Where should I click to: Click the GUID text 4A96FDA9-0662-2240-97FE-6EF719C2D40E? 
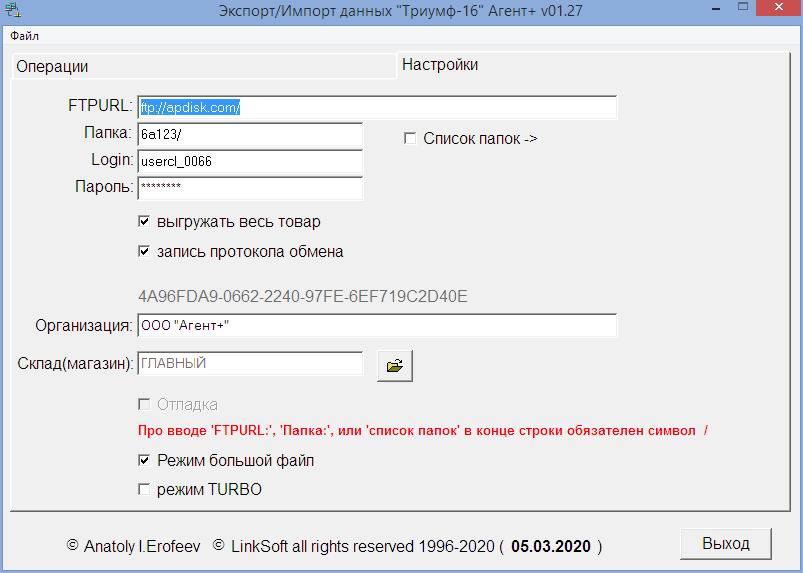[303, 296]
